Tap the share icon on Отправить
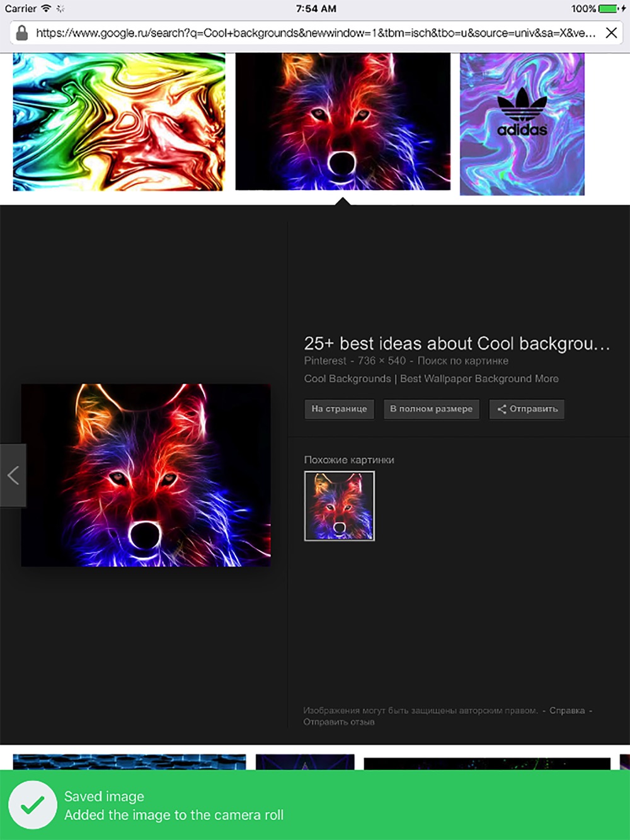The height and width of the screenshot is (840, 630). (501, 409)
